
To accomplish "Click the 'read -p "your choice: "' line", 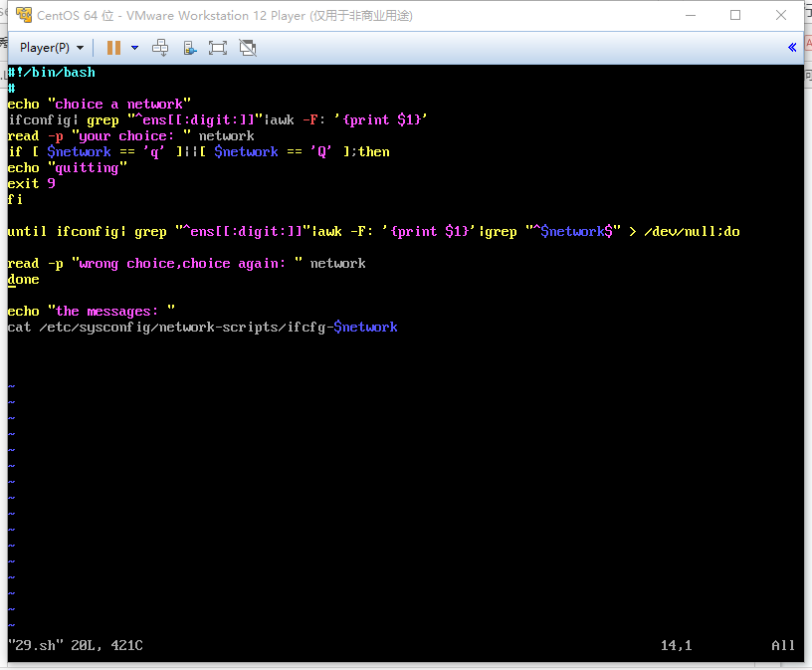I will [130, 136].
